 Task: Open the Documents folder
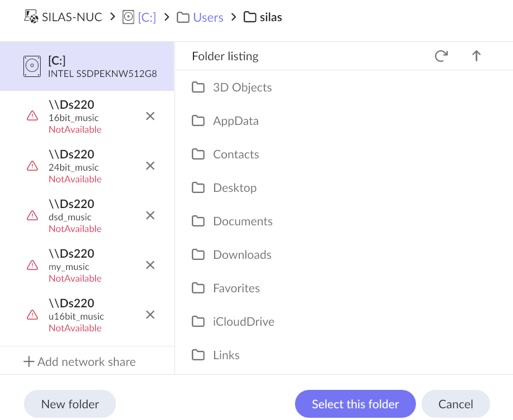pyautogui.click(x=243, y=221)
